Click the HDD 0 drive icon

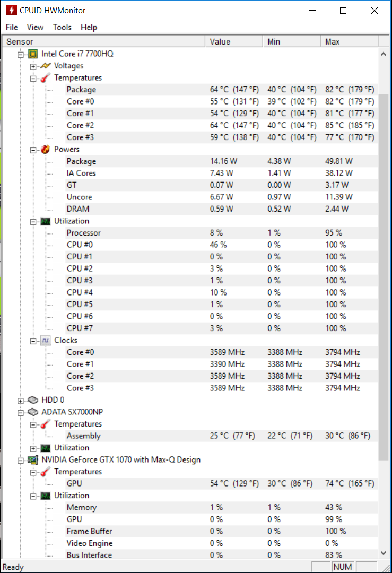click(x=33, y=400)
